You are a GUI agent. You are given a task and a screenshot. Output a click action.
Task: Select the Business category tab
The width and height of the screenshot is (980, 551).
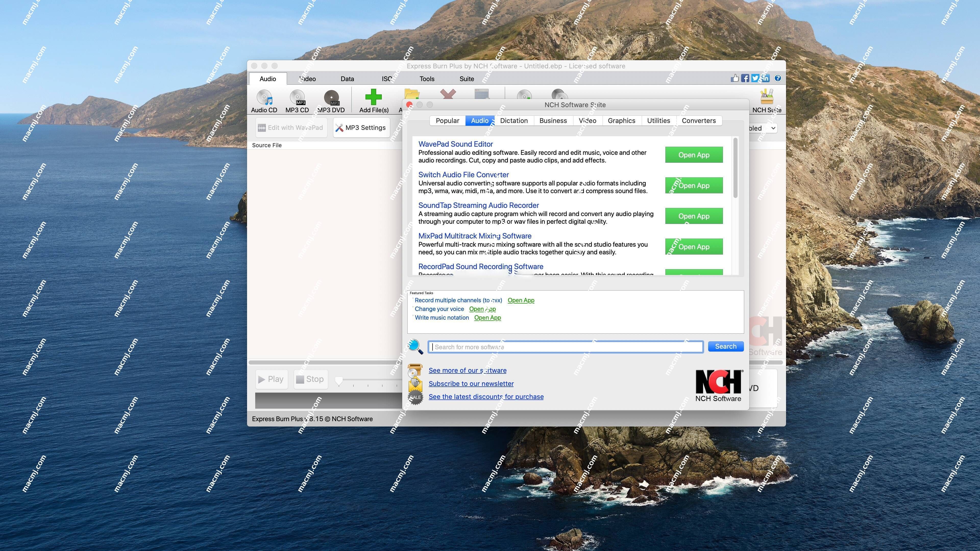(x=553, y=121)
